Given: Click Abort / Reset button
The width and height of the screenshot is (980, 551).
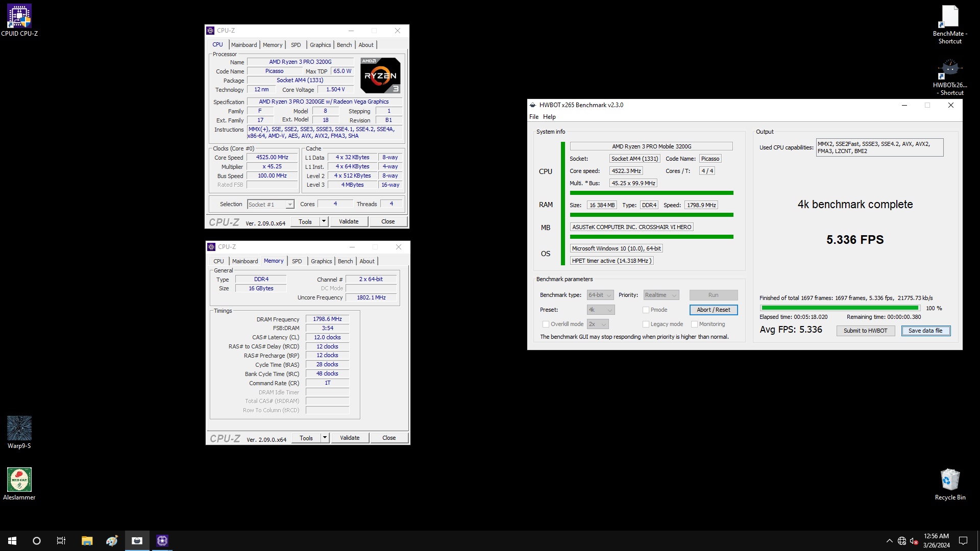Looking at the screenshot, I should pos(714,310).
